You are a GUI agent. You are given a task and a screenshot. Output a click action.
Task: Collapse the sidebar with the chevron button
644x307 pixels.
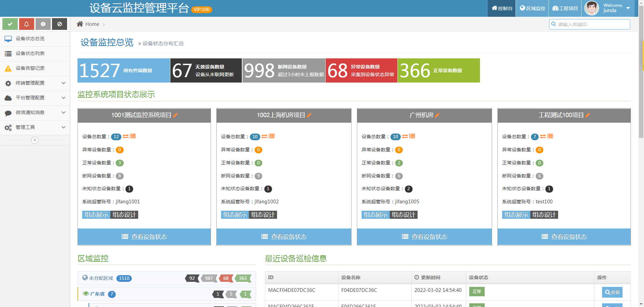point(35,140)
